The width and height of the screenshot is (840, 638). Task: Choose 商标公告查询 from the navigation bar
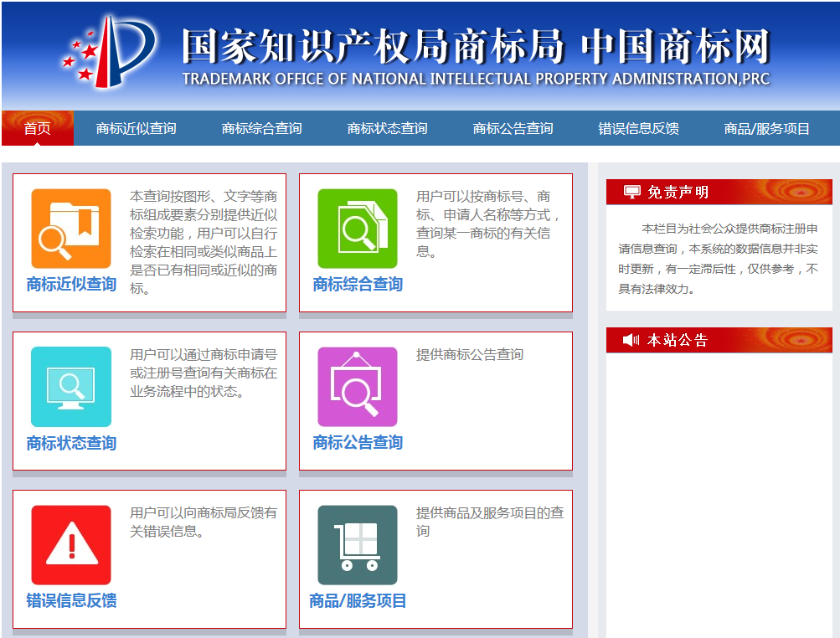[x=513, y=128]
